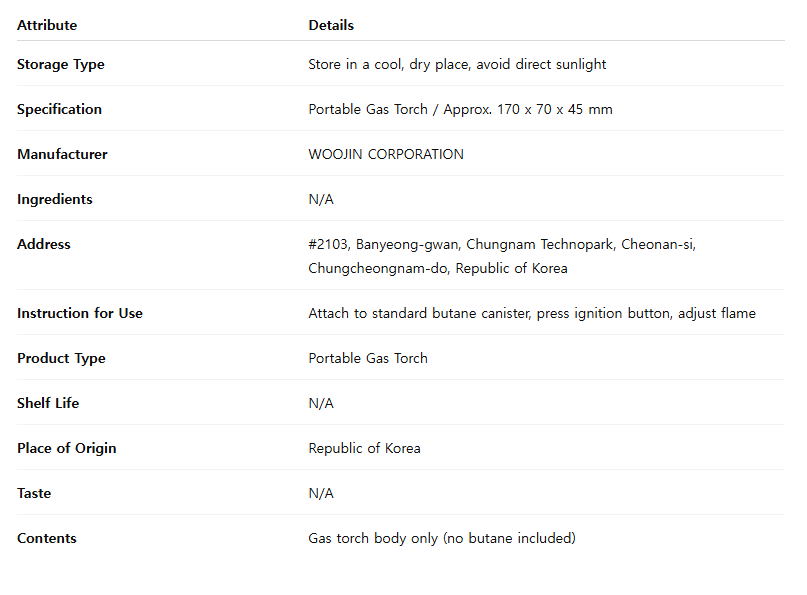This screenshot has height=595, width=807.
Task: Click the WOOJIN CORPORATION manufacturer name
Action: pyautogui.click(x=386, y=154)
